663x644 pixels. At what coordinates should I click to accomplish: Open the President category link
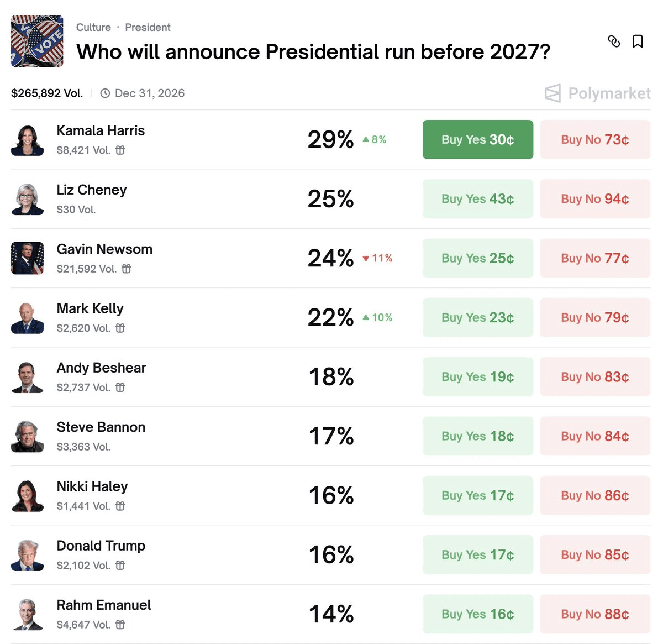(x=148, y=27)
